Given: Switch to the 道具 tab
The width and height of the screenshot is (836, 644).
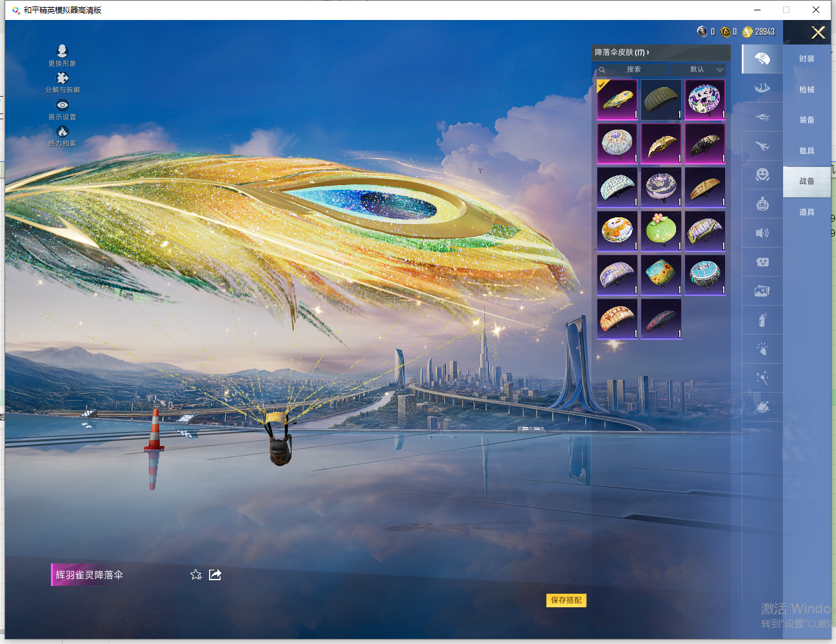Looking at the screenshot, I should (807, 212).
